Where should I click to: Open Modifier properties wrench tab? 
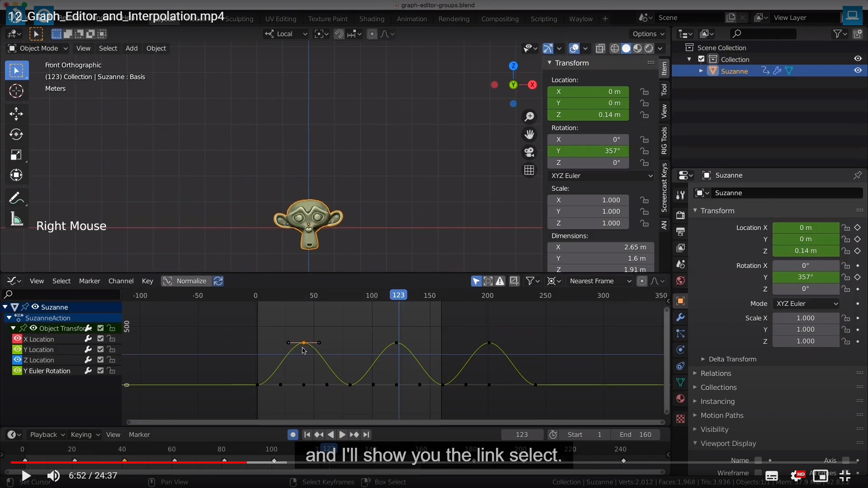[x=680, y=317]
